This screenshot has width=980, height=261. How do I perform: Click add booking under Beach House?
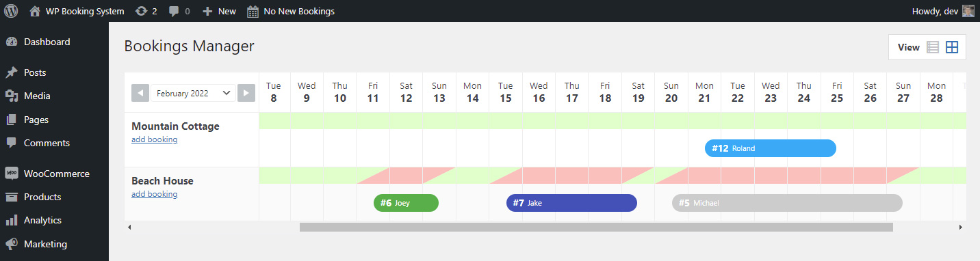pos(154,194)
